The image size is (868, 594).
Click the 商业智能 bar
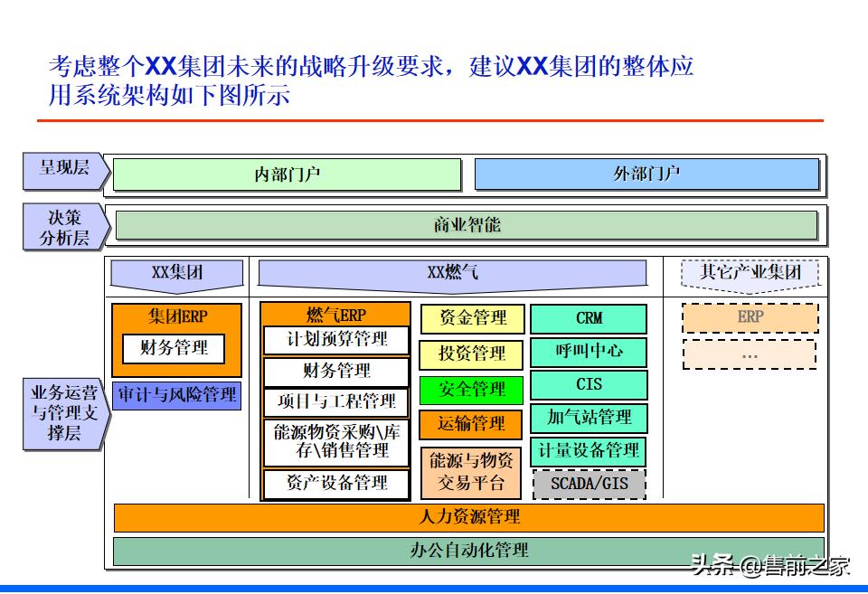(467, 225)
